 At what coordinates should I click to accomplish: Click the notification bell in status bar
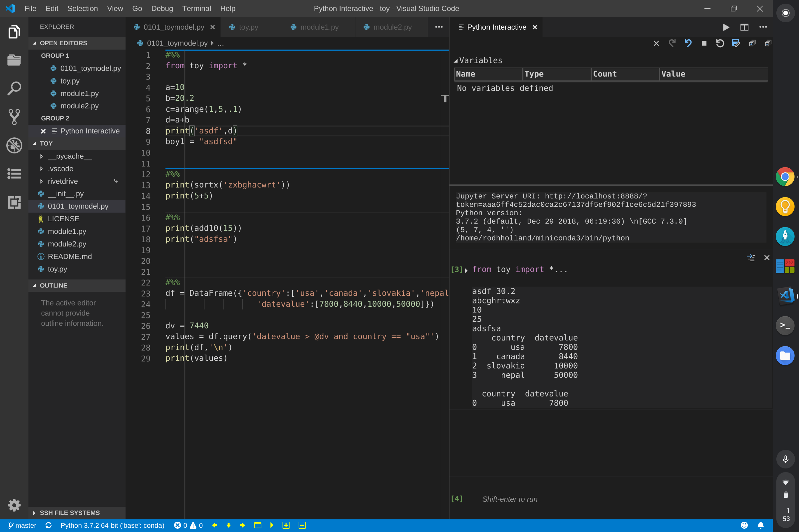coord(760,525)
